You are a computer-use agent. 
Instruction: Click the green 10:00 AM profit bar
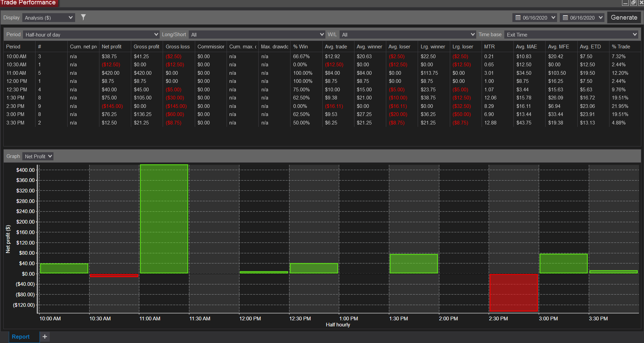coord(64,268)
